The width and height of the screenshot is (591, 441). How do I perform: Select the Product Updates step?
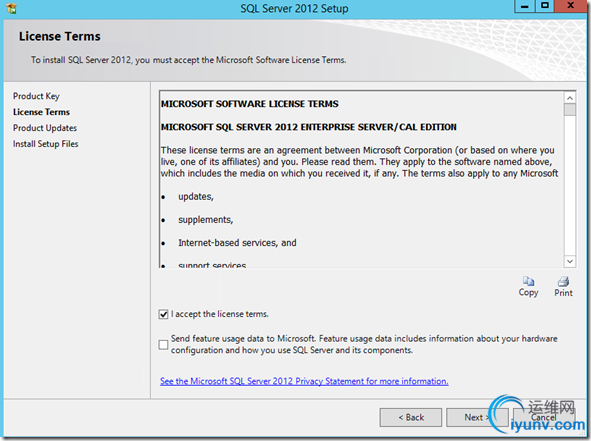[45, 128]
